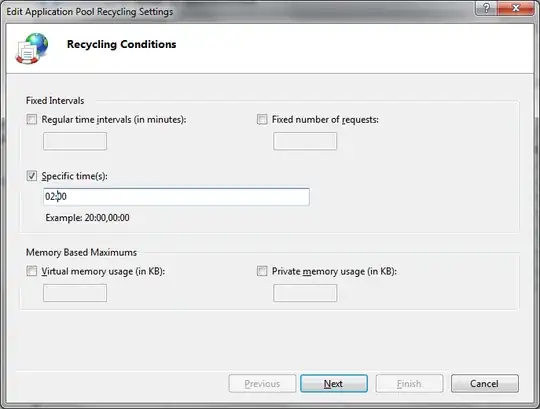540x409 pixels.
Task: Click the help question mark button
Action: click(x=486, y=8)
